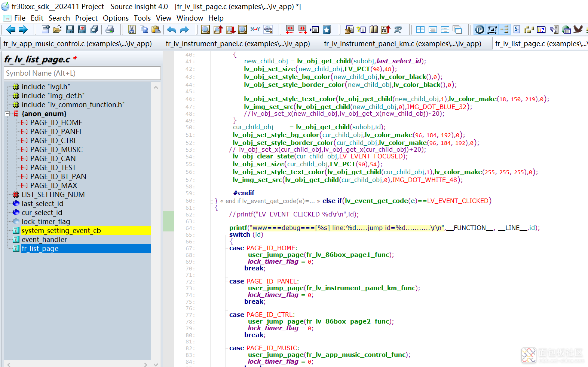Click the Lookup References R icon
Screen dimensions: 588x367
[x=398, y=30]
